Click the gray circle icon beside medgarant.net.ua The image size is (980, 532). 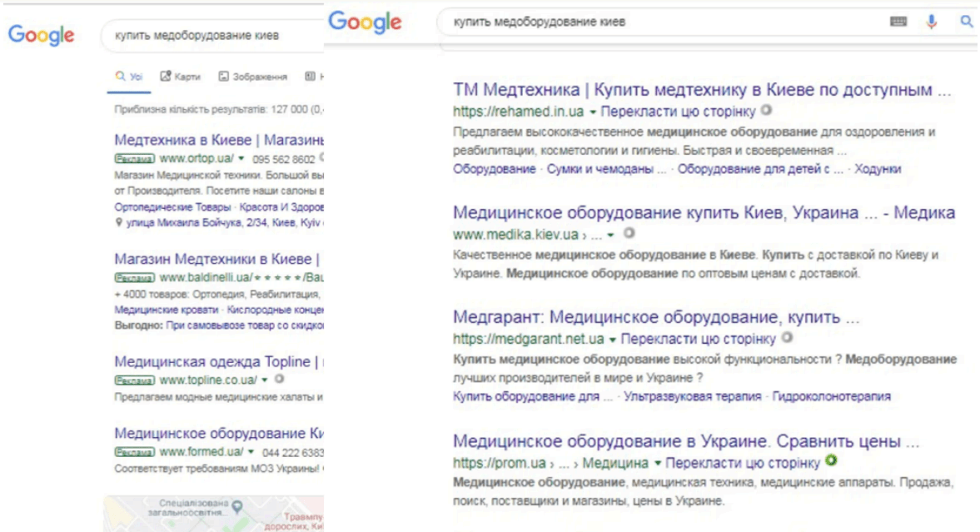coord(787,337)
